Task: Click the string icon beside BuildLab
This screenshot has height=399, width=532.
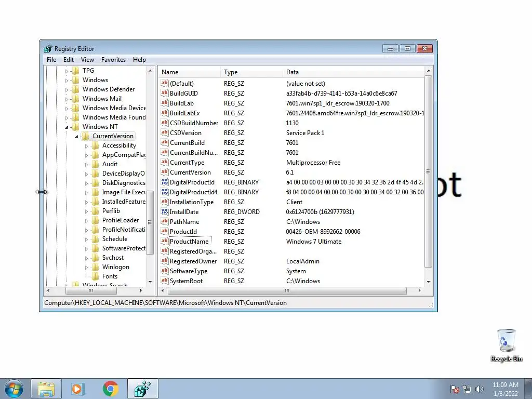Action: pos(165,103)
